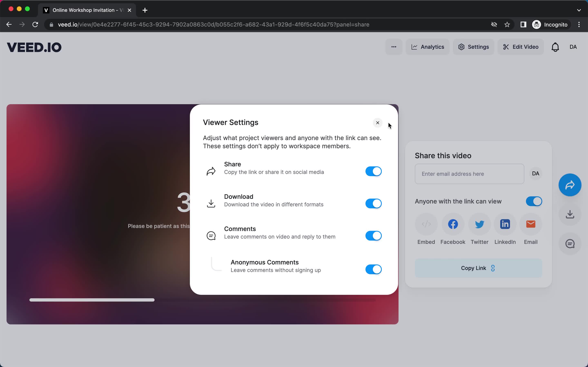
Task: Click the circular share action button
Action: 570,184
